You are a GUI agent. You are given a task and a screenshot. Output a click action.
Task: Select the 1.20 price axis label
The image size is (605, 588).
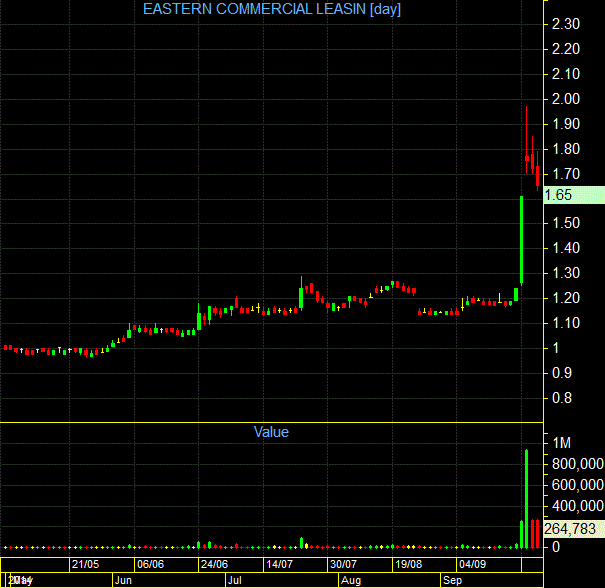pos(566,298)
